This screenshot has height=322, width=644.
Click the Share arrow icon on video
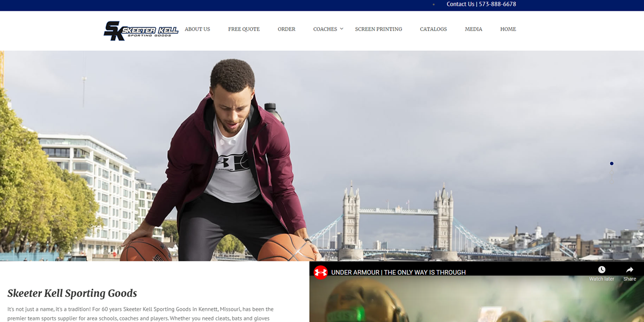click(x=630, y=269)
